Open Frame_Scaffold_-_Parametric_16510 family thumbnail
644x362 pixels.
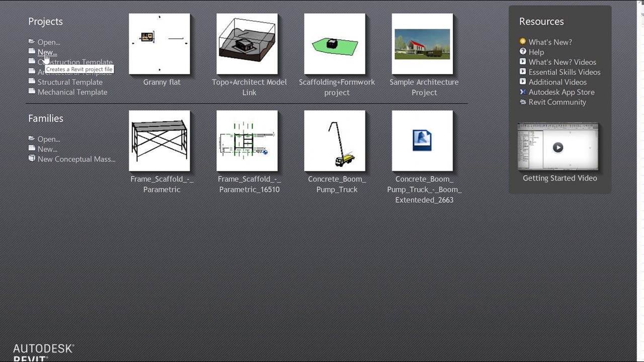coord(247,141)
